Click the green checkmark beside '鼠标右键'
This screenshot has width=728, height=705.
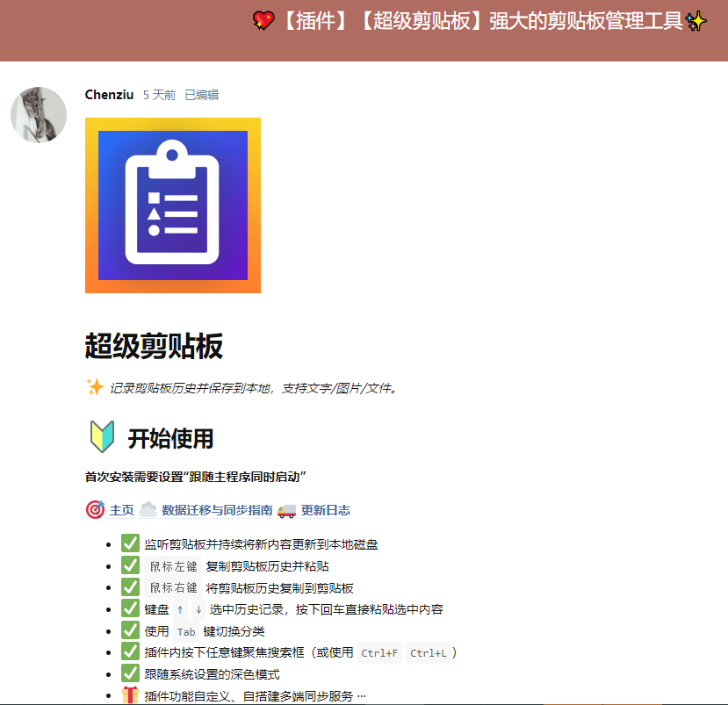[130, 586]
